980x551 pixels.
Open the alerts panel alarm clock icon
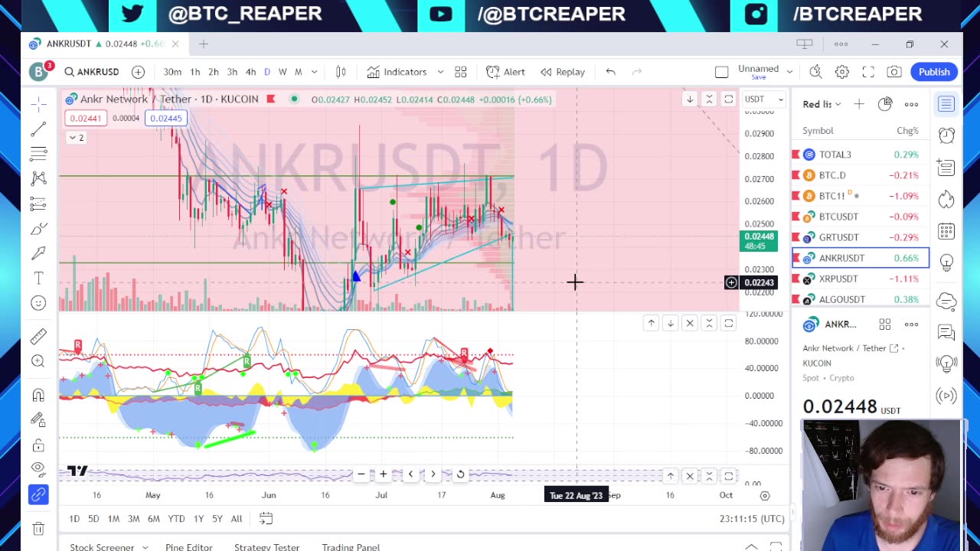pos(946,135)
